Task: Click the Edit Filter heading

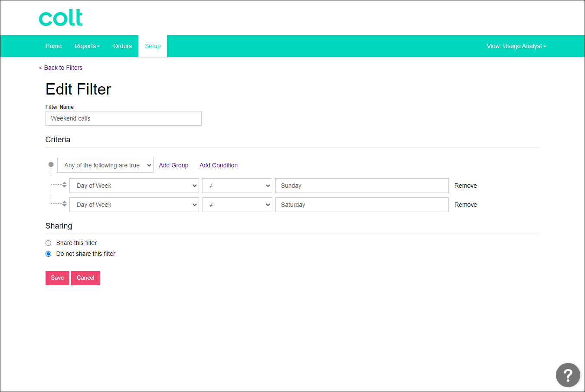Action: point(78,89)
